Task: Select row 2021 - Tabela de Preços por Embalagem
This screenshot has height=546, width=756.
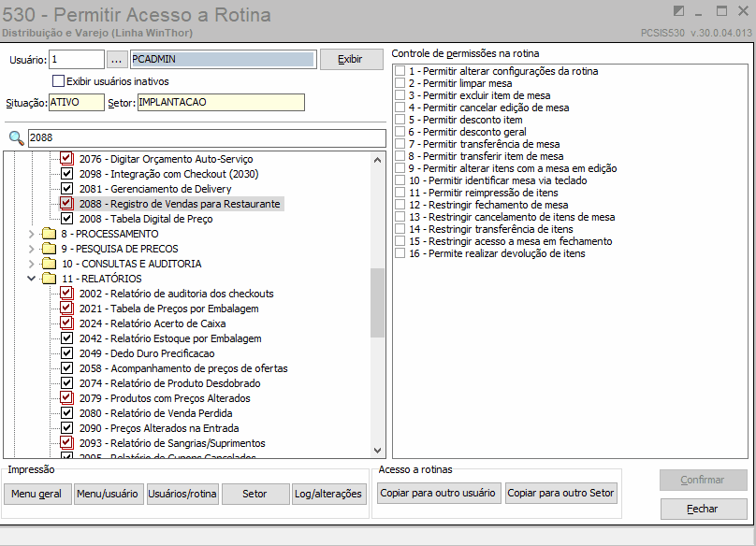Action: pos(168,309)
